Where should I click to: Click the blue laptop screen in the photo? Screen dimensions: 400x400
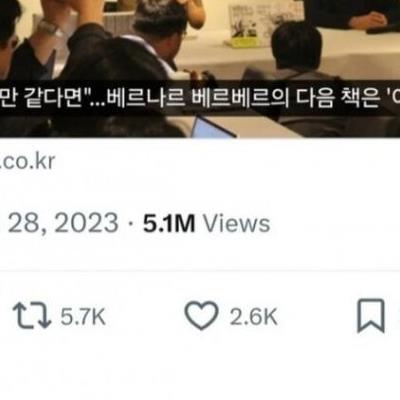coord(211,127)
